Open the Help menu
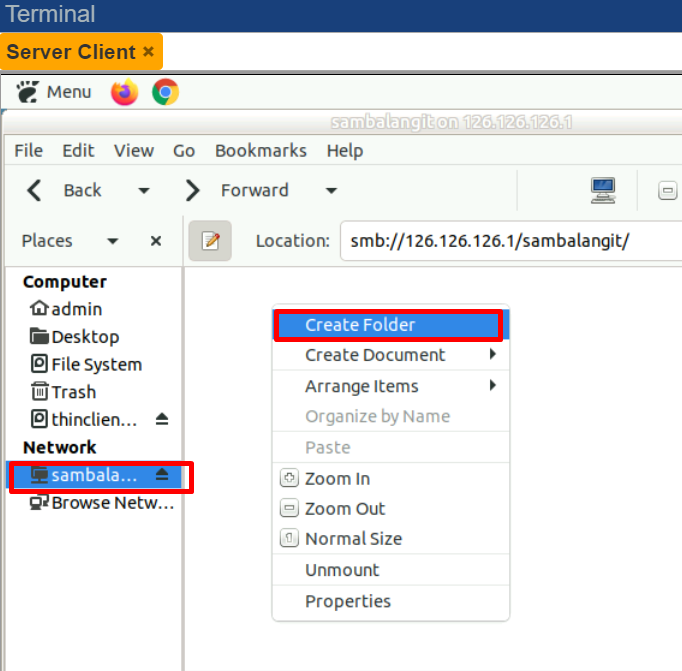Viewport: 682px width, 671px height. 345,150
